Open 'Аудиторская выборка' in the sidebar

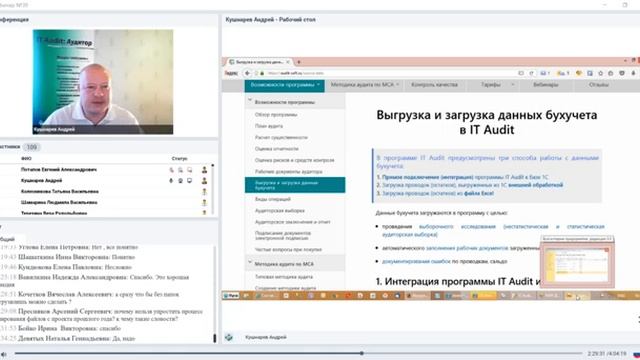[x=280, y=211]
